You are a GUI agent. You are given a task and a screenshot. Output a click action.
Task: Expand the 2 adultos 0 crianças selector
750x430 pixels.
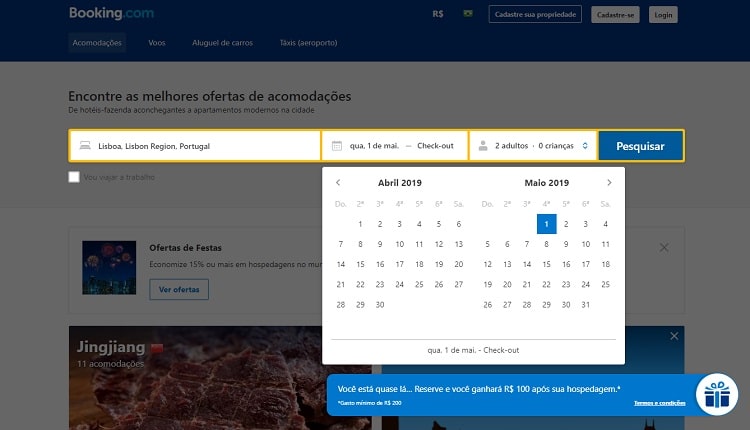(533, 146)
